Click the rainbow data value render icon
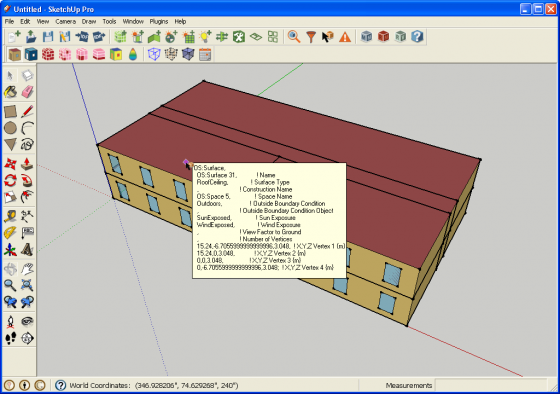This screenshot has width=560, height=394. pos(133,55)
